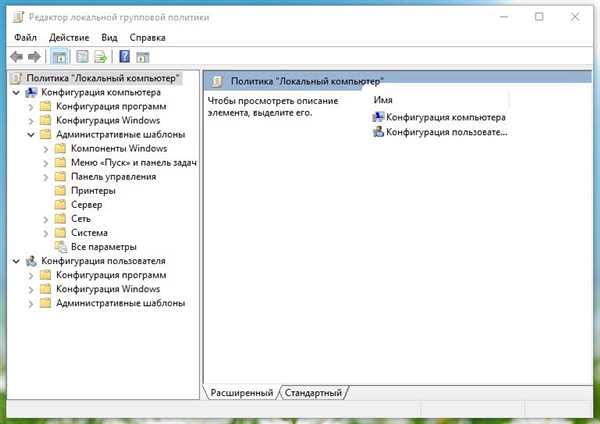Open the Вид menu
Screen dimensions: 600x424
(109, 38)
